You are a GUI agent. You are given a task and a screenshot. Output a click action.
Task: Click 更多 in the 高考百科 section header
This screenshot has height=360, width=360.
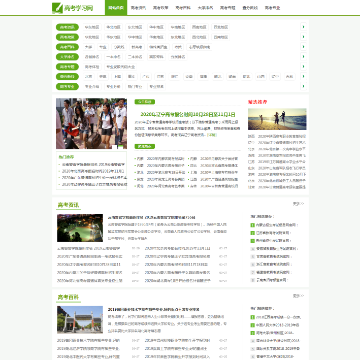click(298, 296)
